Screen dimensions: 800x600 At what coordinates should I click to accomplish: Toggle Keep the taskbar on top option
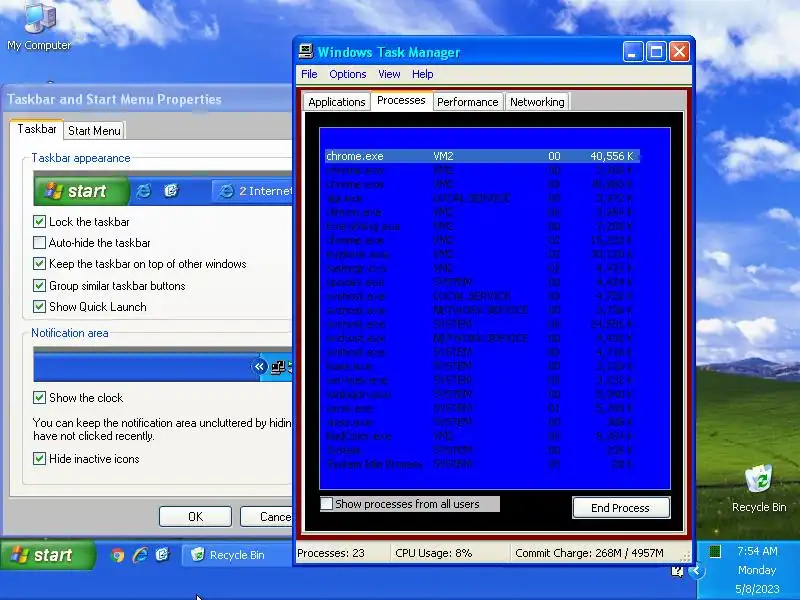coord(39,264)
